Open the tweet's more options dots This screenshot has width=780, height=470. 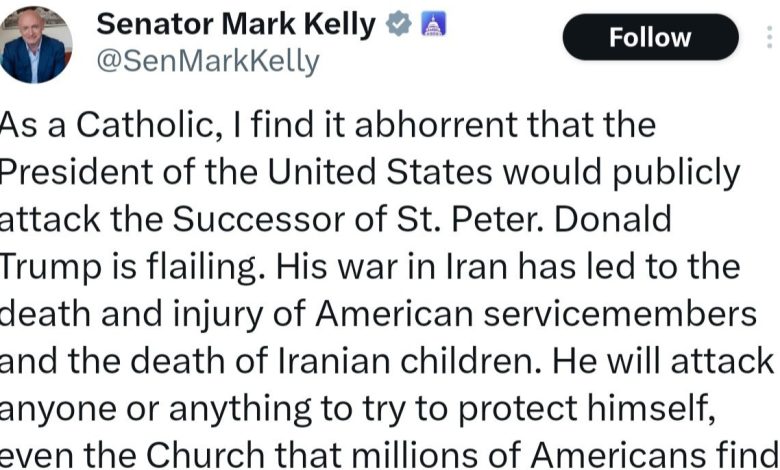(771, 37)
